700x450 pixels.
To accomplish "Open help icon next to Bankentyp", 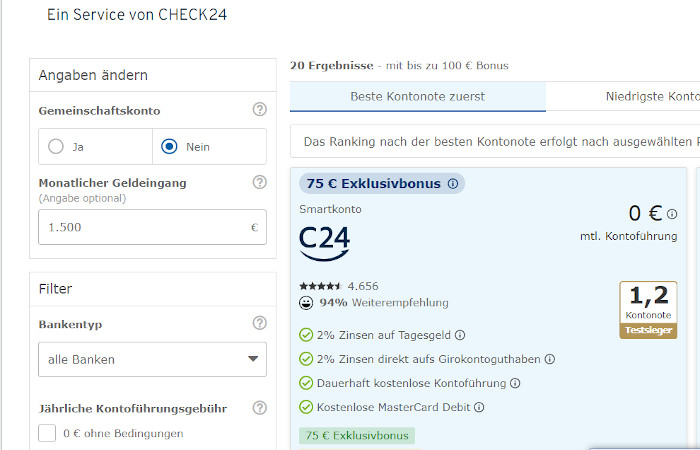I will [259, 323].
